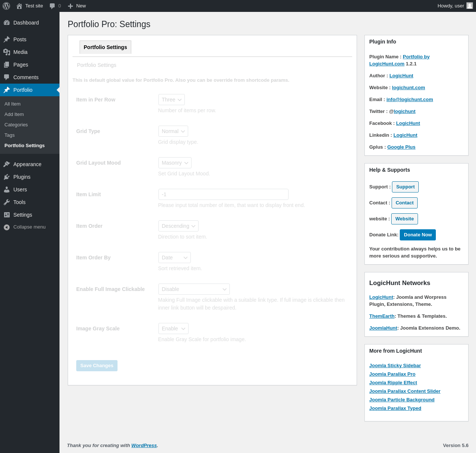The height and width of the screenshot is (453, 476).
Task: Click the Author LogicHunt link
Action: 401,76
